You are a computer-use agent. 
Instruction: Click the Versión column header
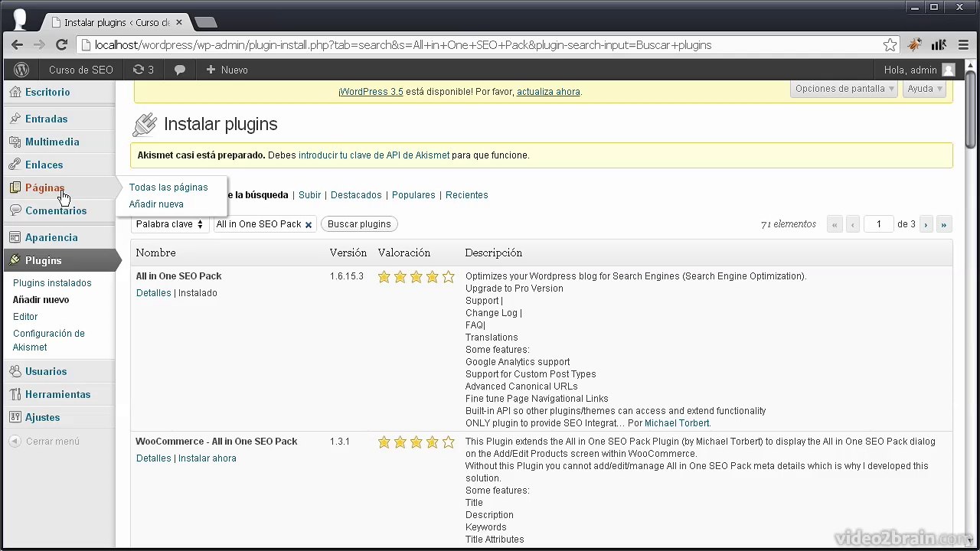pos(348,253)
